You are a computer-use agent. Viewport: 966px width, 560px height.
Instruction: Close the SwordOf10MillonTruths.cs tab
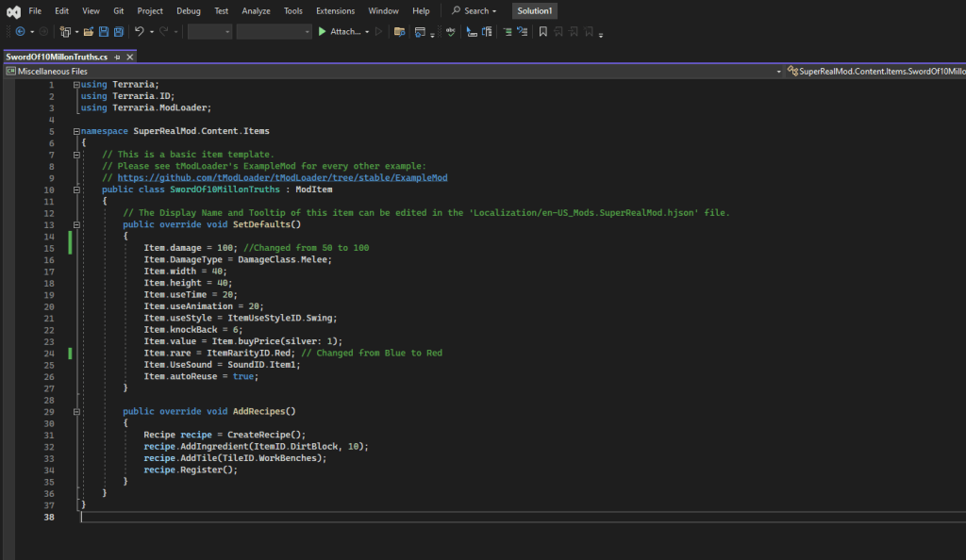[x=129, y=58]
